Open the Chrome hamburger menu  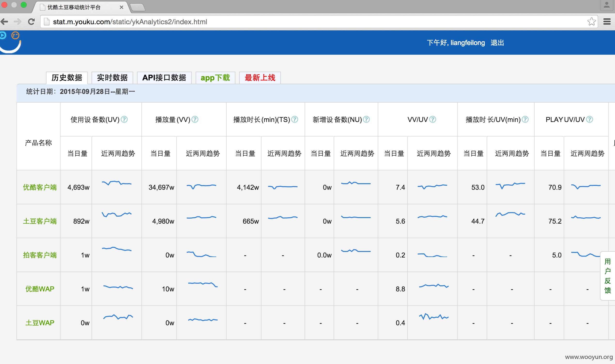(x=607, y=22)
